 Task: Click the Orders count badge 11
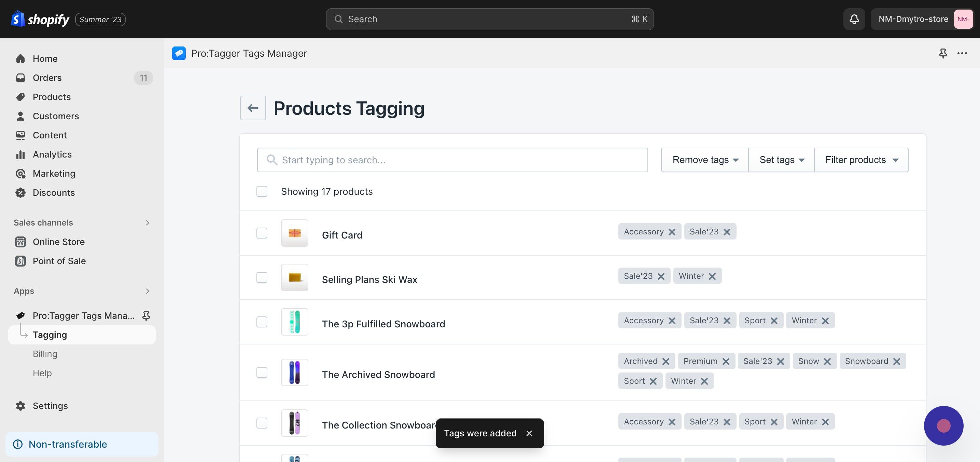click(143, 78)
